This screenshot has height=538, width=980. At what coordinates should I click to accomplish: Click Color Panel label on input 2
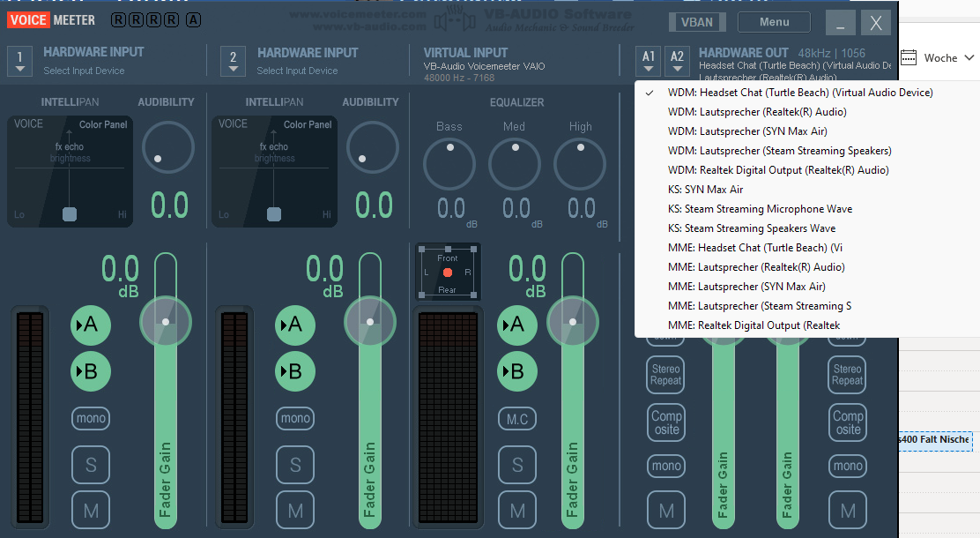click(308, 124)
